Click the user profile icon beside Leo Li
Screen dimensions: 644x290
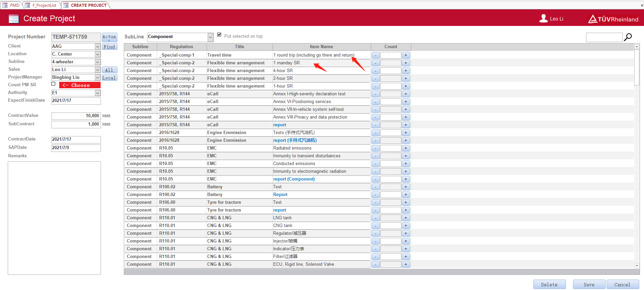pos(543,19)
